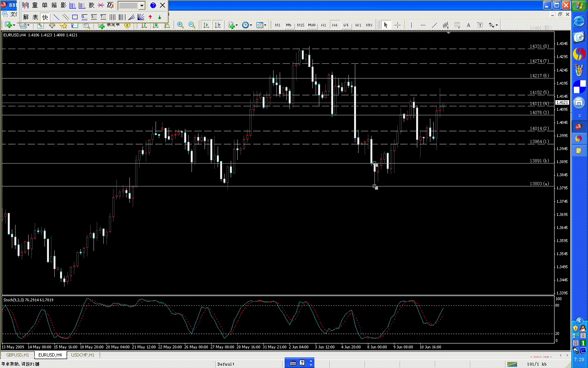Click the 数 button in floating toolbar
Viewport: 588px width, 368px height.
(x=91, y=5)
